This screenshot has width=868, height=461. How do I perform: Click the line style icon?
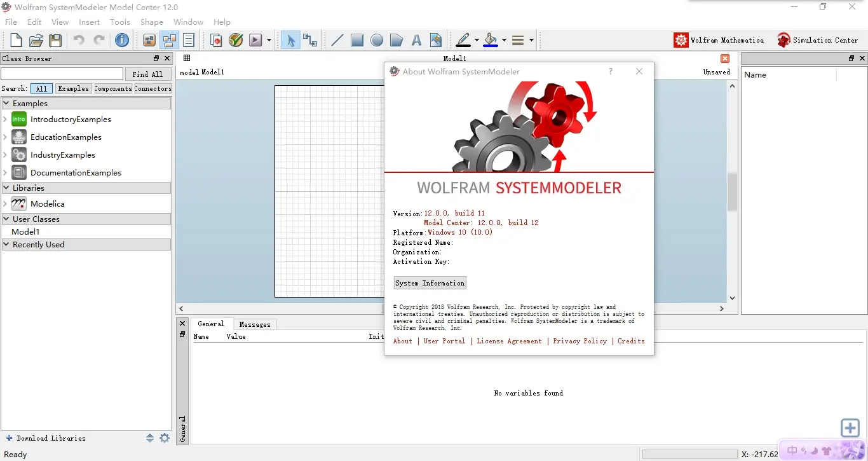[x=518, y=41]
